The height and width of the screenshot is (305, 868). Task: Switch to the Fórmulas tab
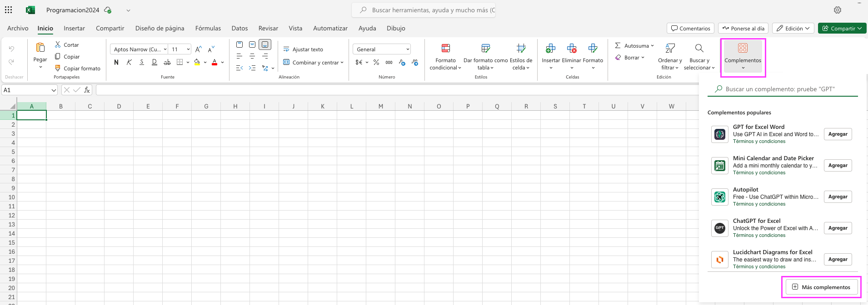208,28
